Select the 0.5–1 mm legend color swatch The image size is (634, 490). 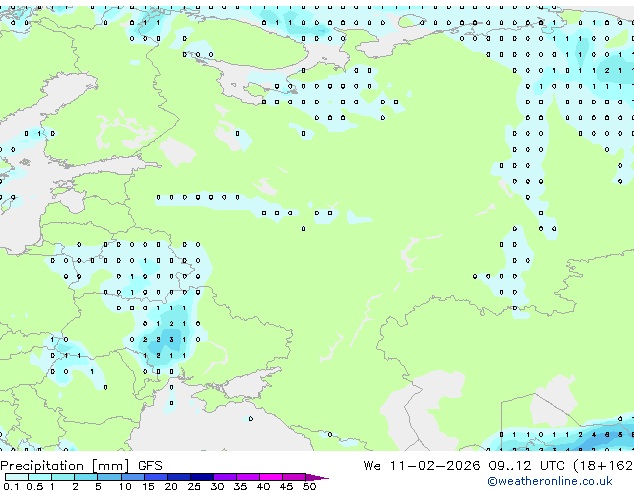point(40,477)
